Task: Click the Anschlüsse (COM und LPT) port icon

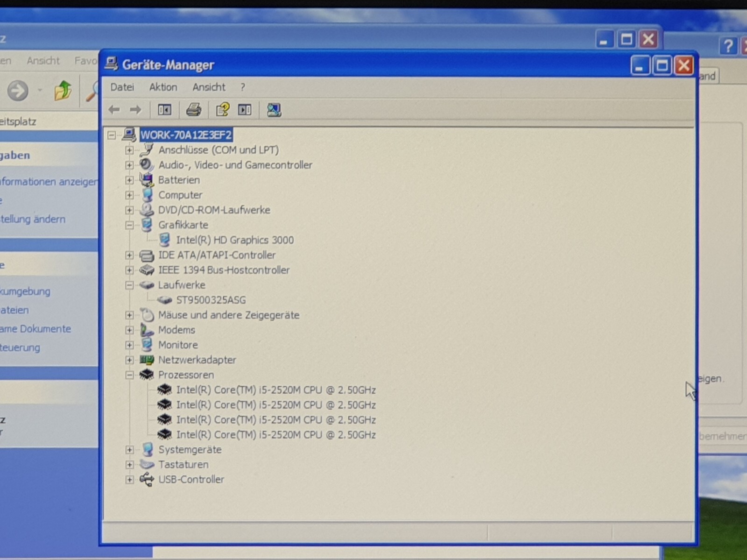Action: coord(147,150)
